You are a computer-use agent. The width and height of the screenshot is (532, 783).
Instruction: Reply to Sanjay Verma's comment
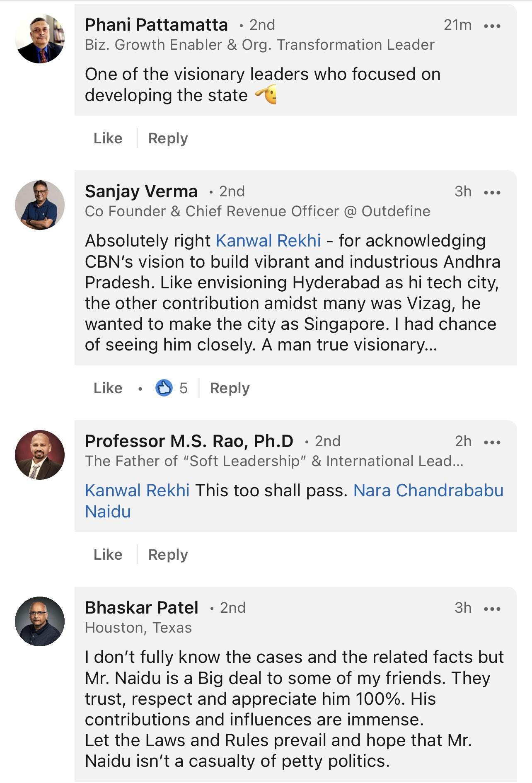point(230,388)
